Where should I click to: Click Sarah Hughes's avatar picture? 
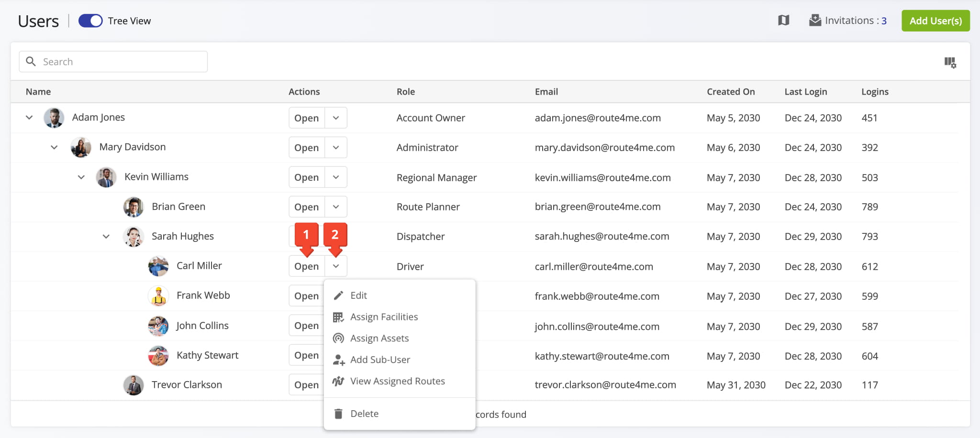click(134, 236)
